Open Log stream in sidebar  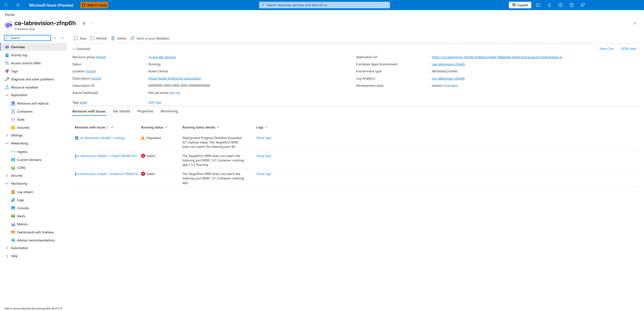pos(25,192)
